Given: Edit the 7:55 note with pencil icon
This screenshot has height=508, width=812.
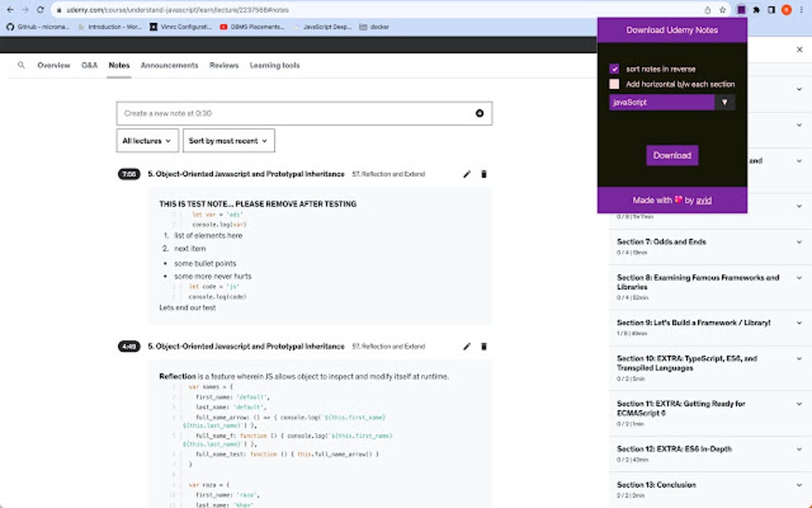Looking at the screenshot, I should tap(467, 174).
